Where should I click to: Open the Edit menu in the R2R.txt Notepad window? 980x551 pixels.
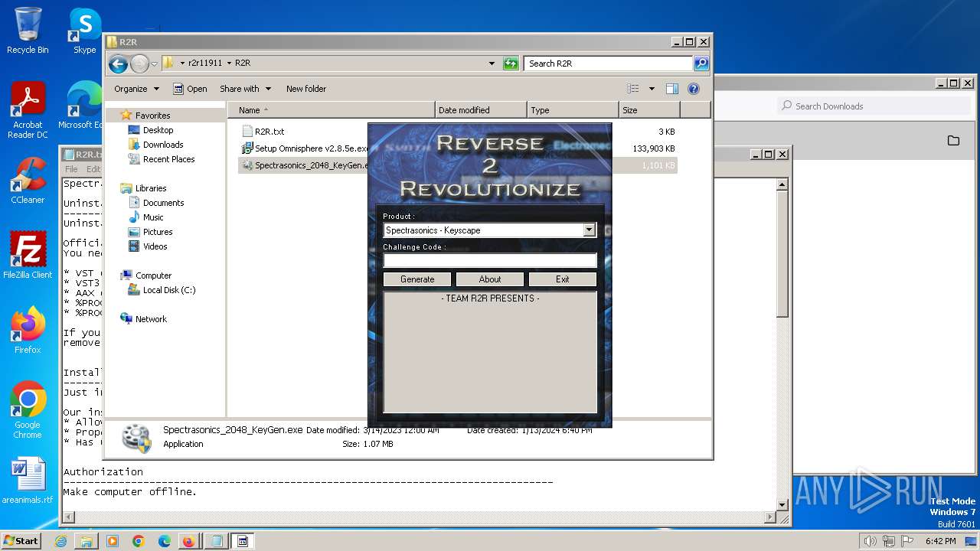coord(93,169)
